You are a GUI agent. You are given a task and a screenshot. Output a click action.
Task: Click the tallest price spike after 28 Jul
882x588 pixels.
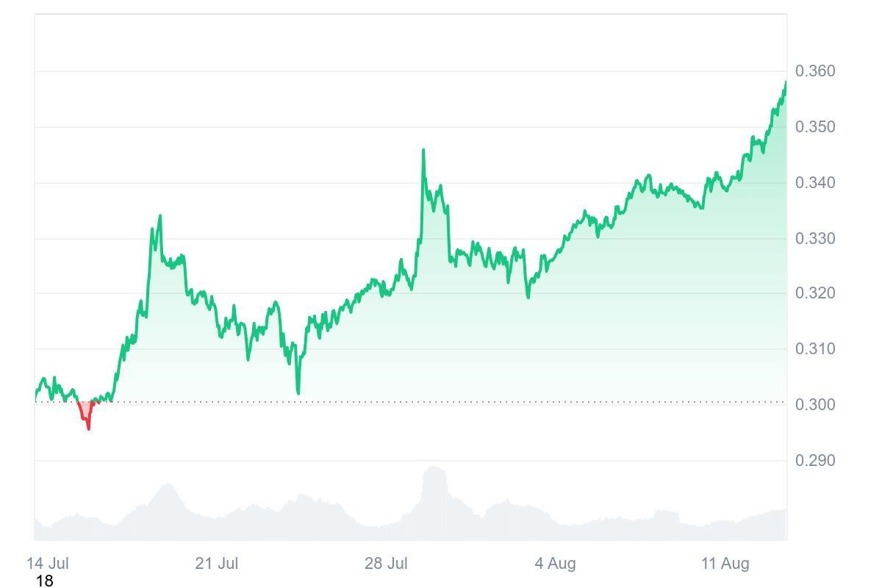[423, 151]
